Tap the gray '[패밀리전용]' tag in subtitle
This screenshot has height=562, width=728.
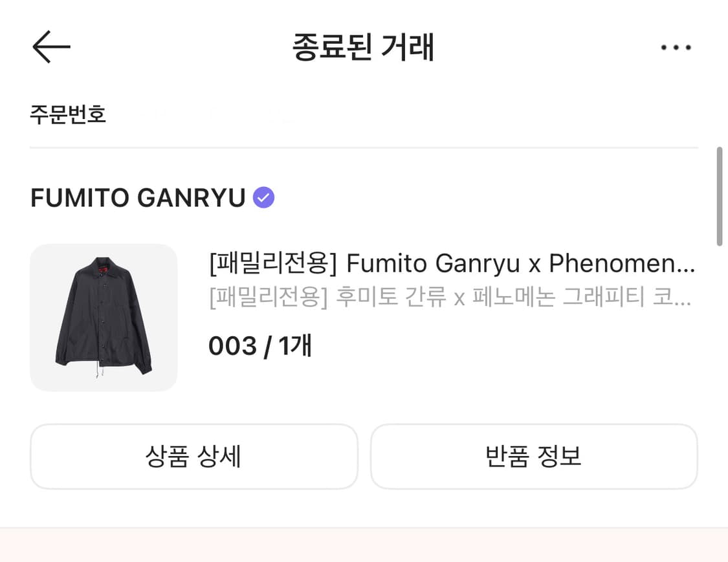click(265, 298)
